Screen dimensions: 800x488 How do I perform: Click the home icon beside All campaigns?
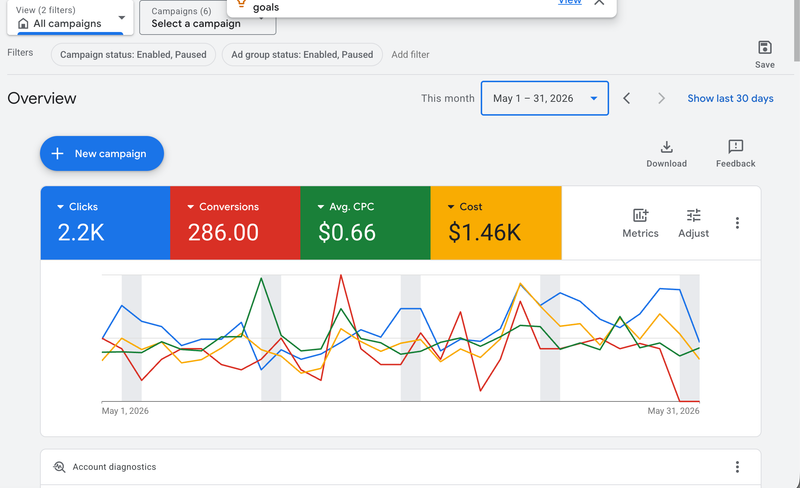23,23
